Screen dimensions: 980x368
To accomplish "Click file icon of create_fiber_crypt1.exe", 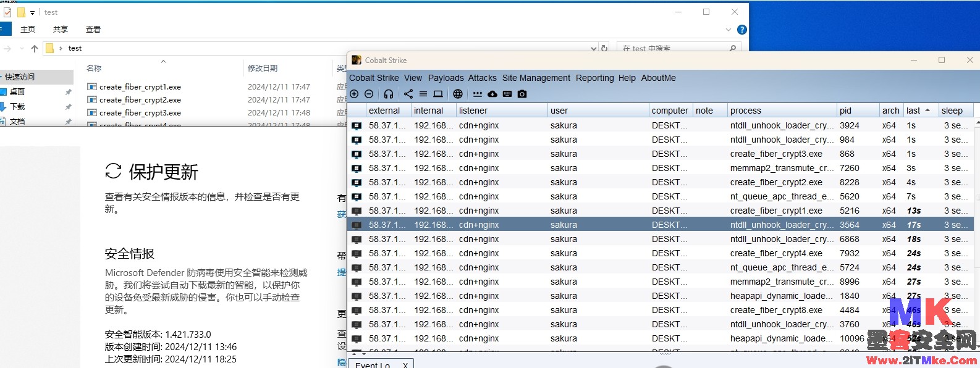I will tap(92, 87).
